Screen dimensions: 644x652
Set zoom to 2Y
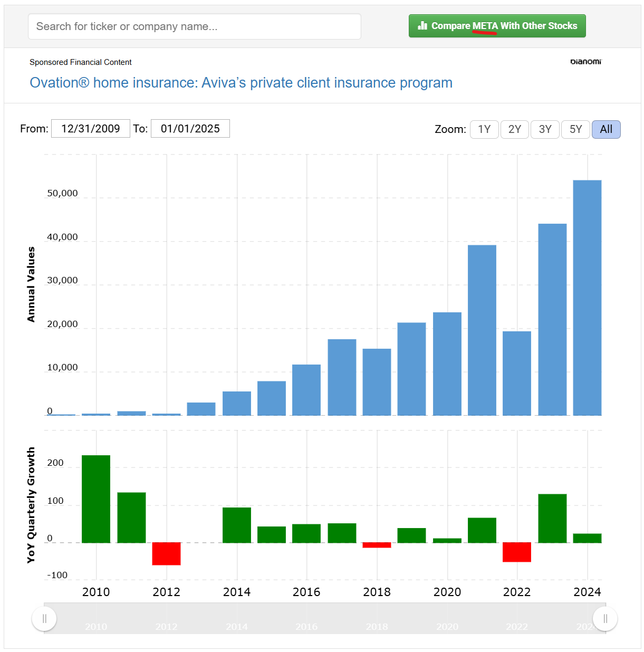514,129
